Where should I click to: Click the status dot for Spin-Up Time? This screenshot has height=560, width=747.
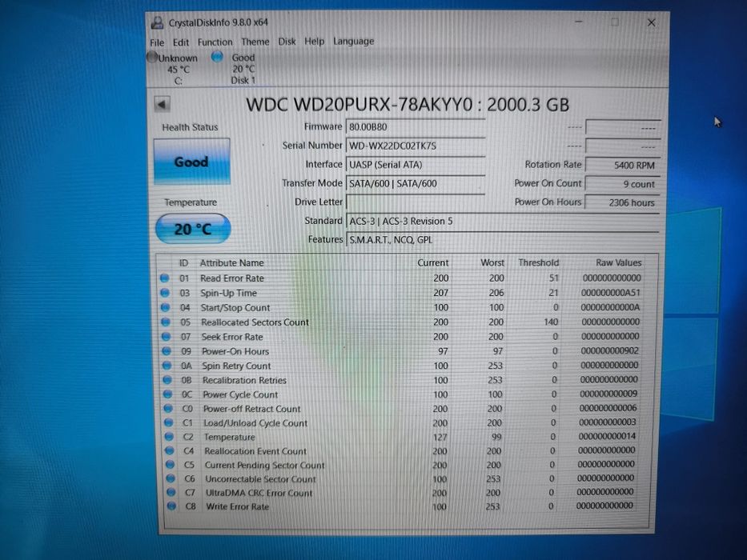tap(165, 293)
